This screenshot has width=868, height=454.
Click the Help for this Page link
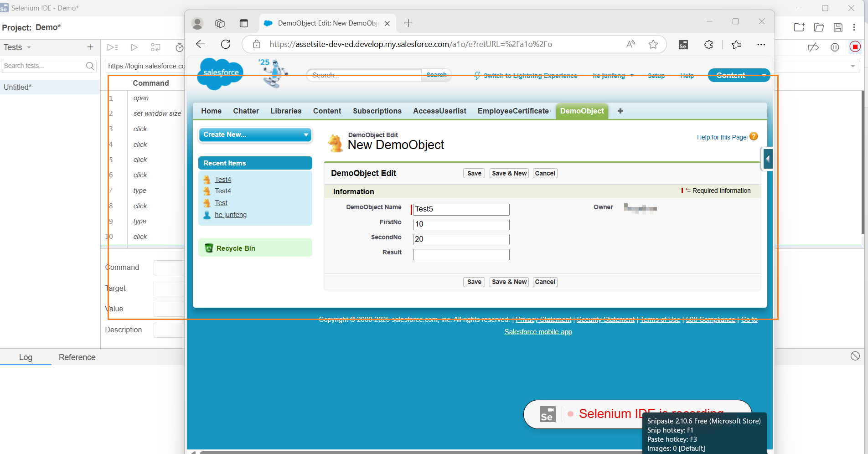tap(722, 137)
